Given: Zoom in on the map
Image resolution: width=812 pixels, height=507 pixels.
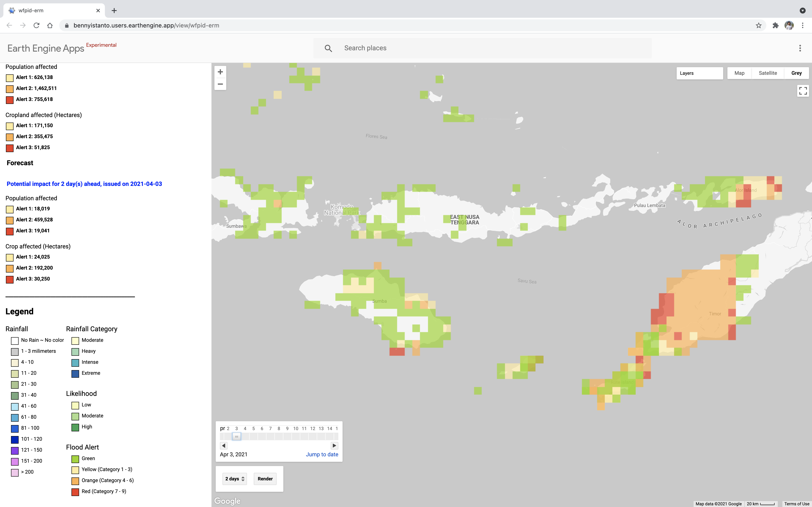Looking at the screenshot, I should click(220, 72).
